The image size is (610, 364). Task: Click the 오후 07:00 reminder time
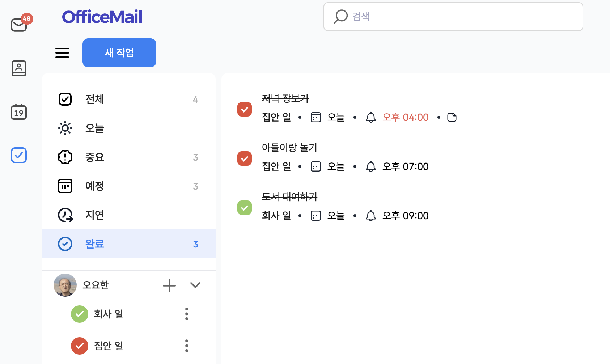point(406,166)
